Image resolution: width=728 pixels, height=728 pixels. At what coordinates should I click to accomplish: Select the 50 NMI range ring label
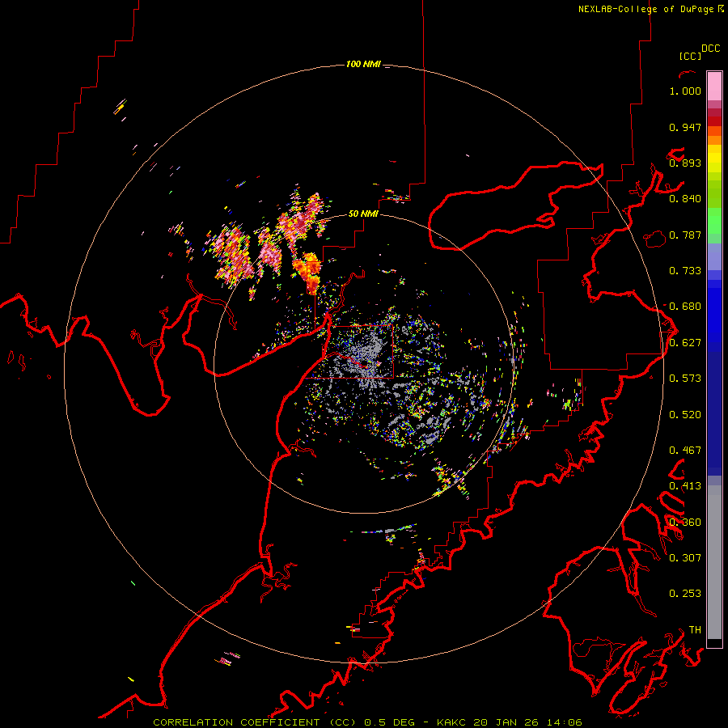[x=363, y=214]
